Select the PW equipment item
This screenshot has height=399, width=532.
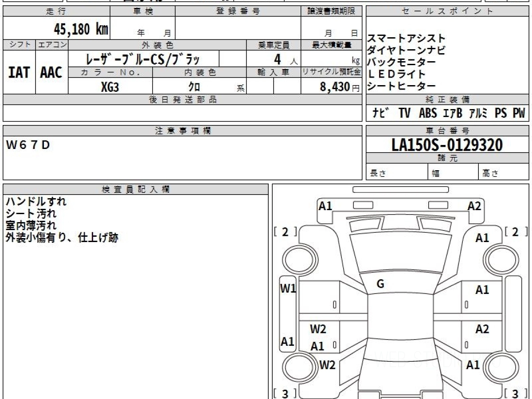pos(519,113)
